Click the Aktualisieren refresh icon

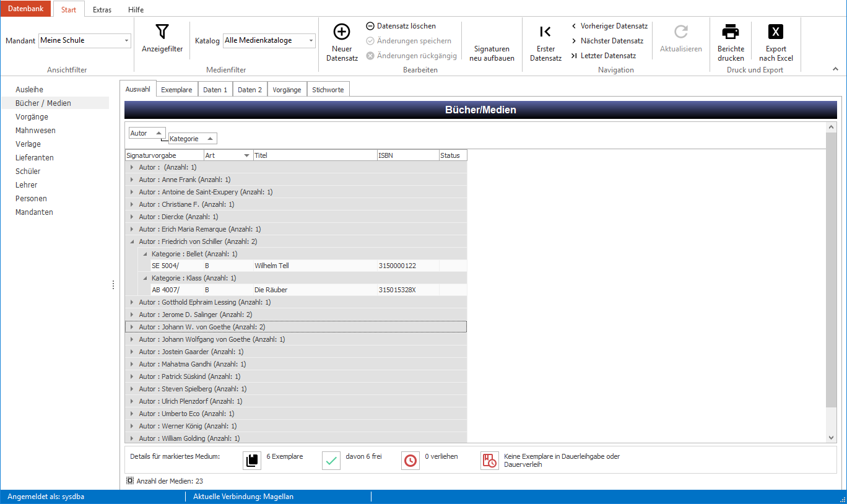pyautogui.click(x=681, y=32)
